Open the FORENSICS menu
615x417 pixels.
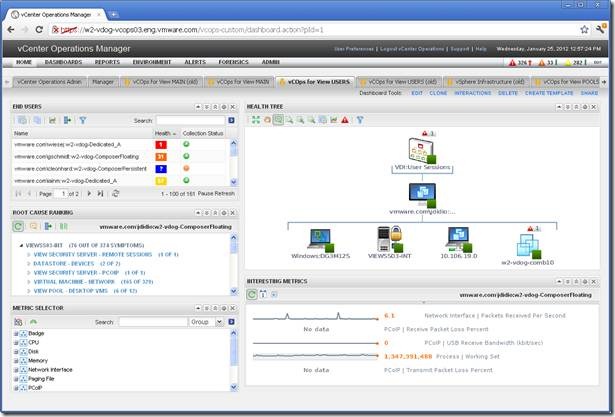click(x=233, y=62)
